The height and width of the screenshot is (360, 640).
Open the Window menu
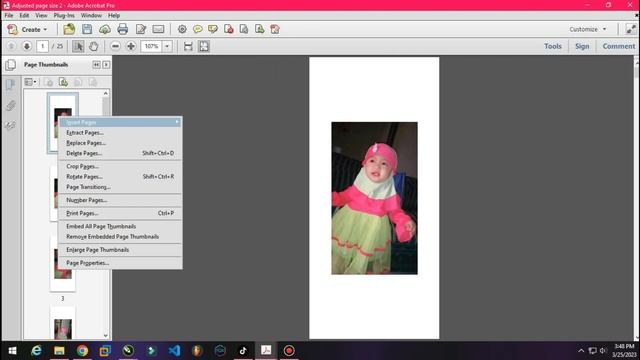pyautogui.click(x=91, y=15)
